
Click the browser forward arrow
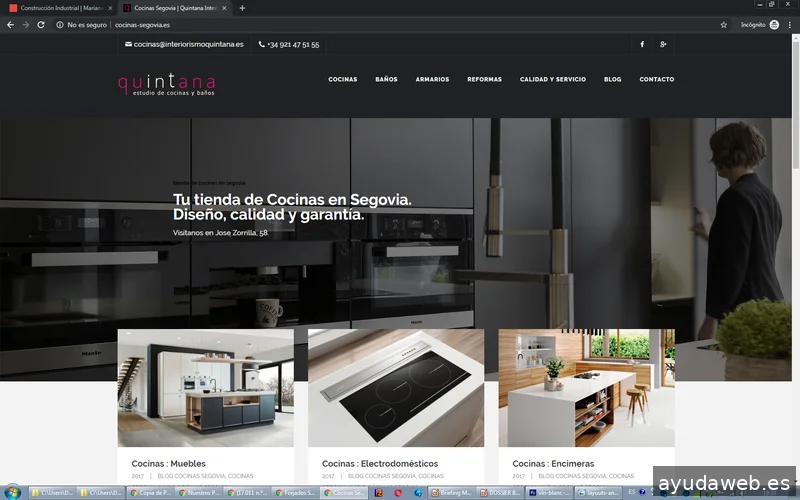click(26, 24)
